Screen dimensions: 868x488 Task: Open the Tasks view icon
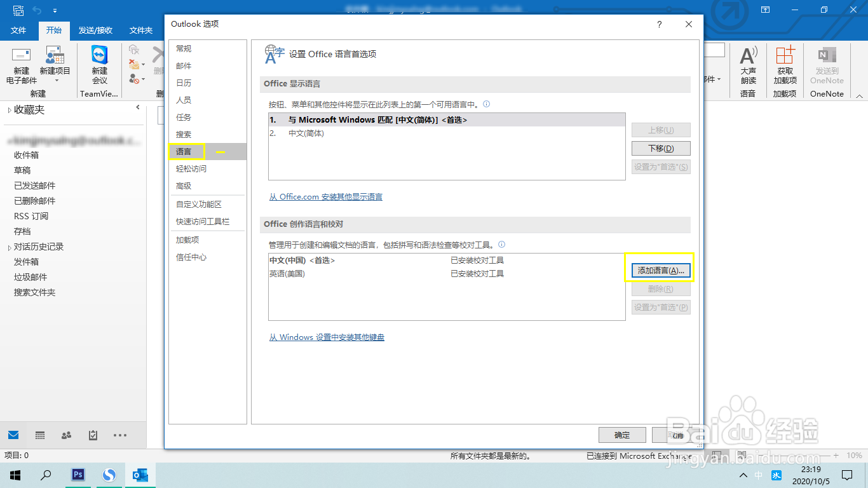[x=93, y=435]
